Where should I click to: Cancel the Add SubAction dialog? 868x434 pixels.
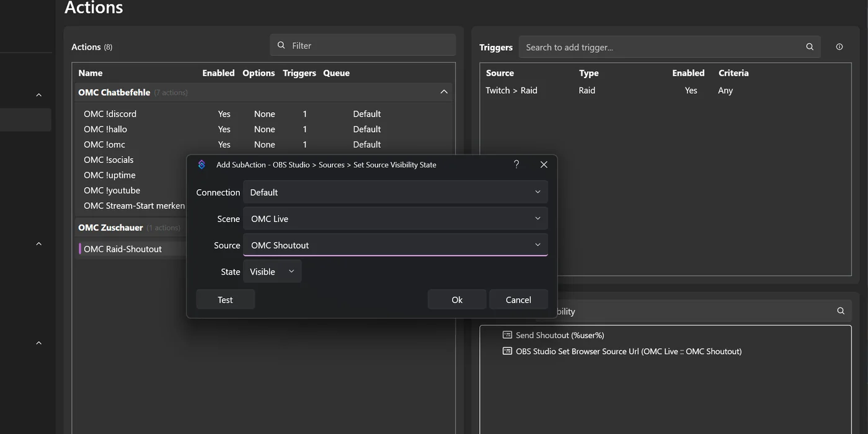518,299
